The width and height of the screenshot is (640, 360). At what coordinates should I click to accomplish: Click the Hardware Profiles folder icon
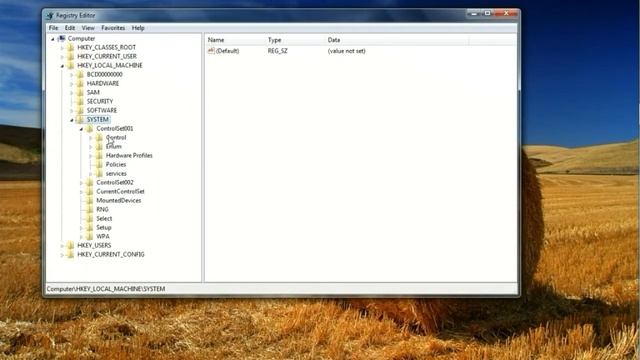(x=99, y=156)
